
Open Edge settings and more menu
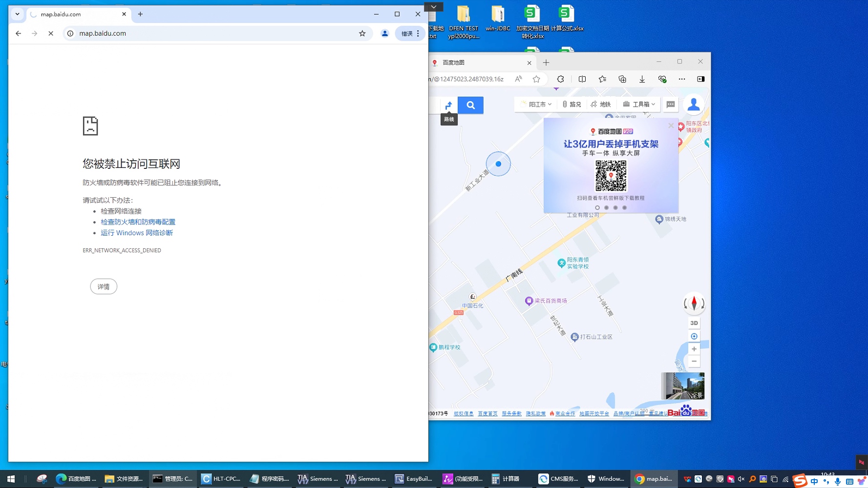[x=682, y=79]
